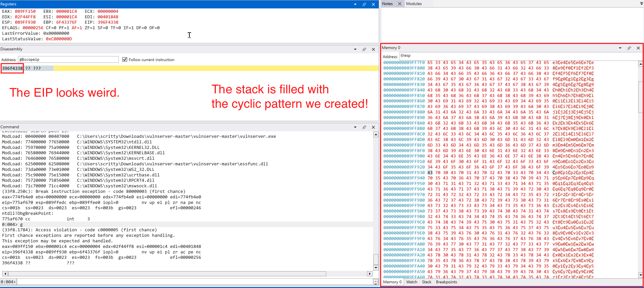Viewport: 644px width, 288px height.
Task: Uncheck Follow current instruction checkbox
Action: (x=125, y=59)
